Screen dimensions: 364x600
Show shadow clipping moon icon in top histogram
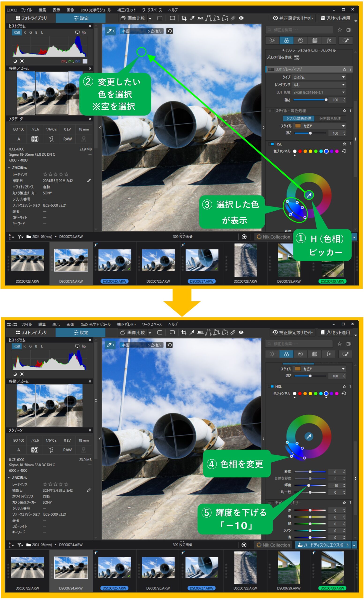click(15, 61)
